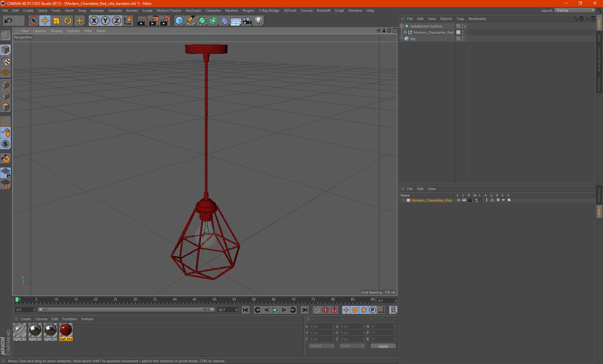Switch to Polygons mode icon
Screen dimensions: 603x364
pyautogui.click(x=6, y=107)
